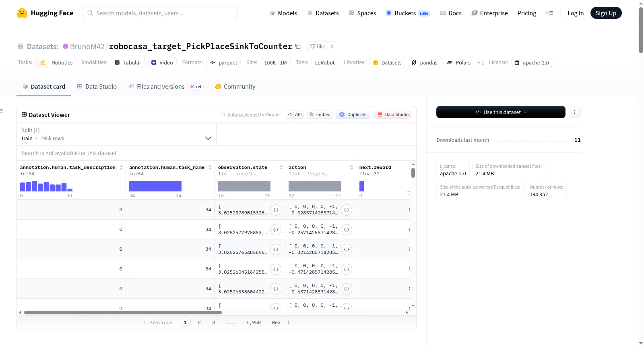This screenshot has height=347, width=644.
Task: Expand the first action cell braces icon
Action: (x=347, y=210)
